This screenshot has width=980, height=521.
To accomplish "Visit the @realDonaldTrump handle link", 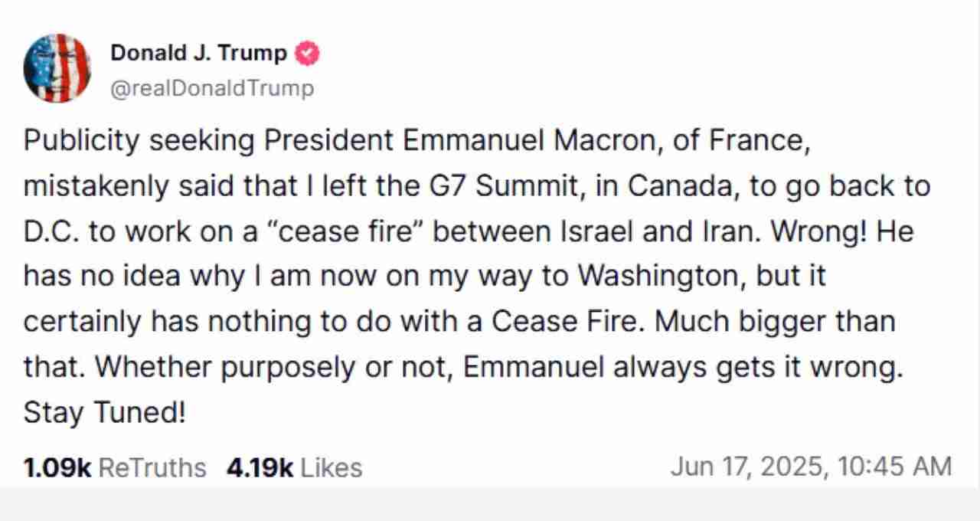I will point(212,89).
